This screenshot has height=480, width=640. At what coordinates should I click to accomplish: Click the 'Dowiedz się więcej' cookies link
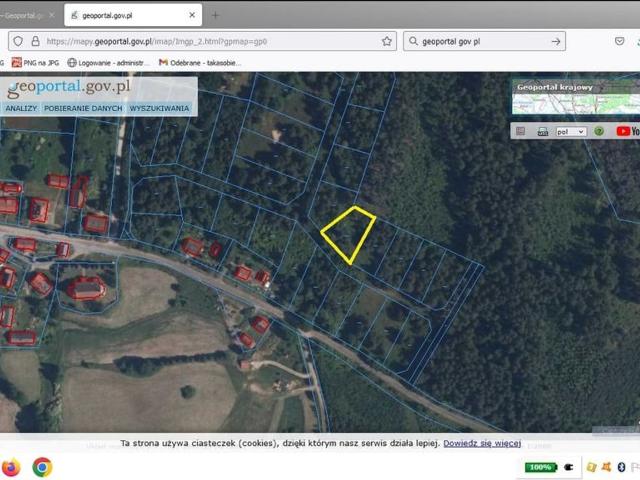[x=482, y=442]
